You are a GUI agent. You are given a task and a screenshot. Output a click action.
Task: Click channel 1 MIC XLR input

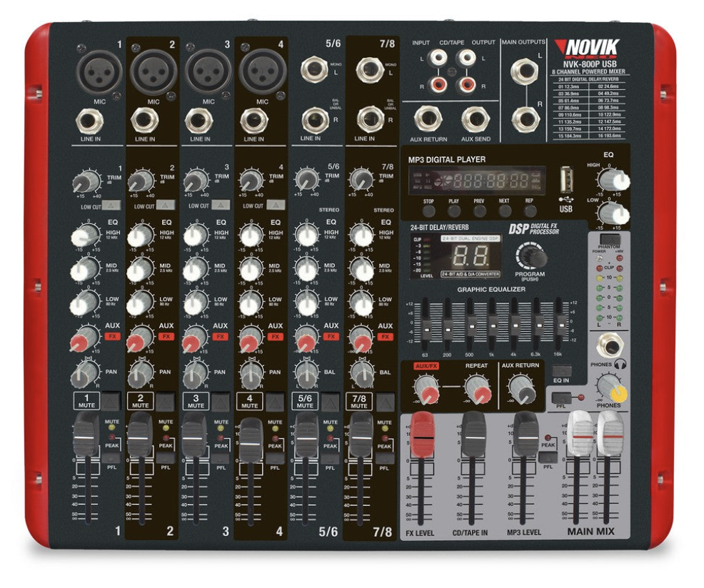click(x=99, y=73)
